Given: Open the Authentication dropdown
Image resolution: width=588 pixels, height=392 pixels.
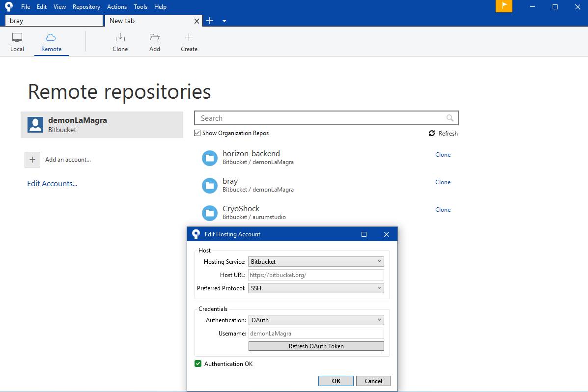Looking at the screenshot, I should pyautogui.click(x=316, y=320).
